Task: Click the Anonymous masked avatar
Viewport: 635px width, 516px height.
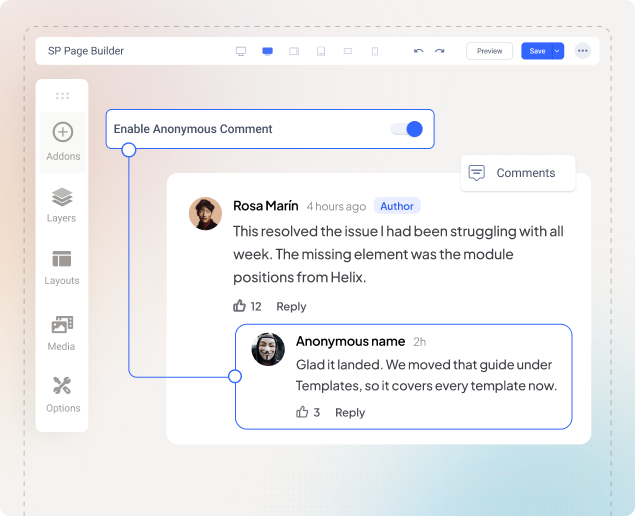Action: click(x=268, y=349)
